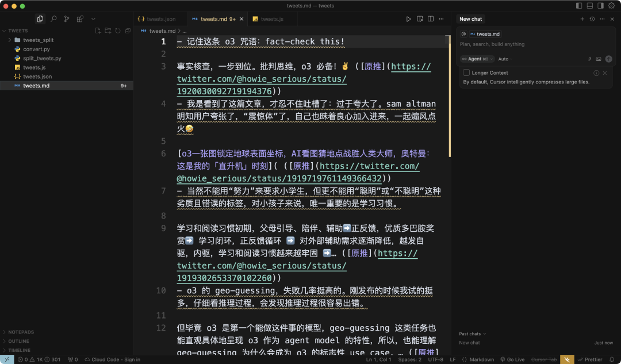
Task: Open the Agent mode dropdown
Action: point(477,59)
